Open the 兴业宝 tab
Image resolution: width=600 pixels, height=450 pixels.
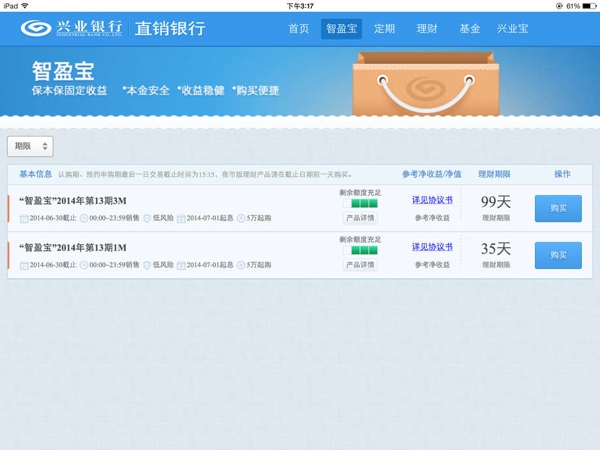512,29
